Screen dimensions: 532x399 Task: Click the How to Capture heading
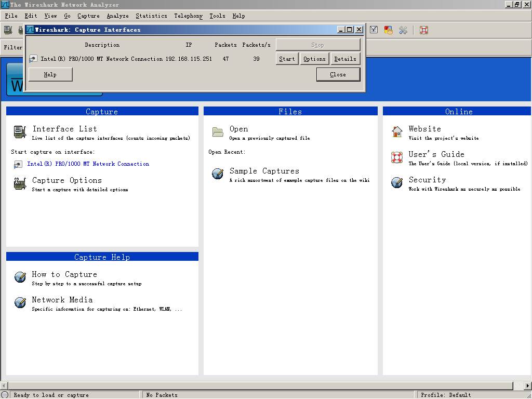coord(64,274)
